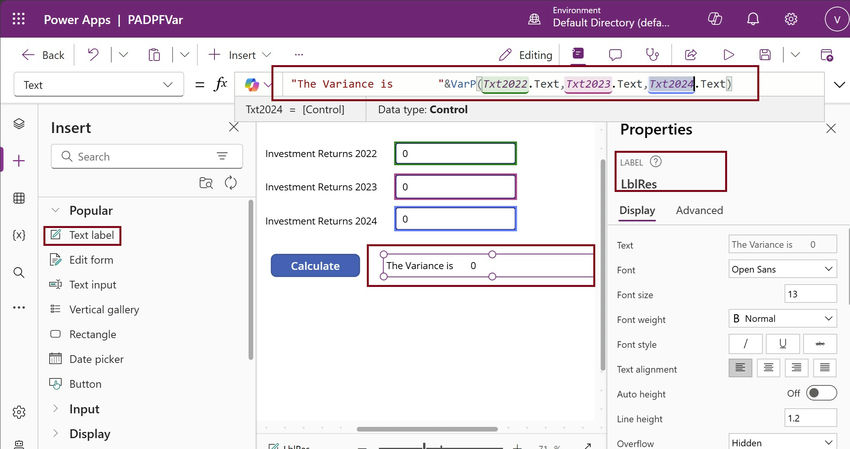Open the comments icon in toolbar
The height and width of the screenshot is (449, 850).
pyautogui.click(x=615, y=54)
